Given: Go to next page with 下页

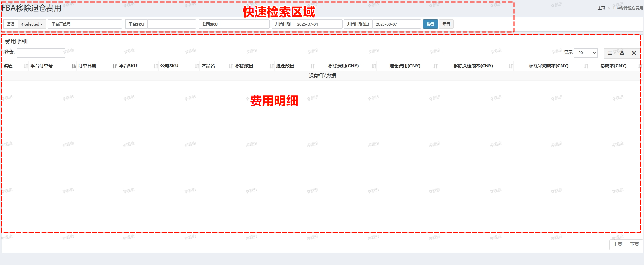Looking at the screenshot, I should [635, 245].
